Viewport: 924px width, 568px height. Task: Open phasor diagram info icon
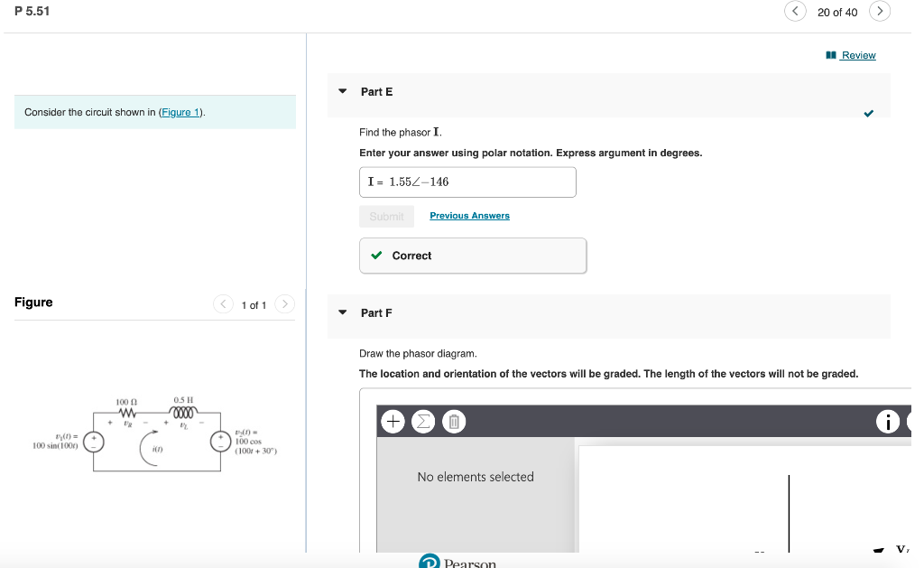(888, 421)
